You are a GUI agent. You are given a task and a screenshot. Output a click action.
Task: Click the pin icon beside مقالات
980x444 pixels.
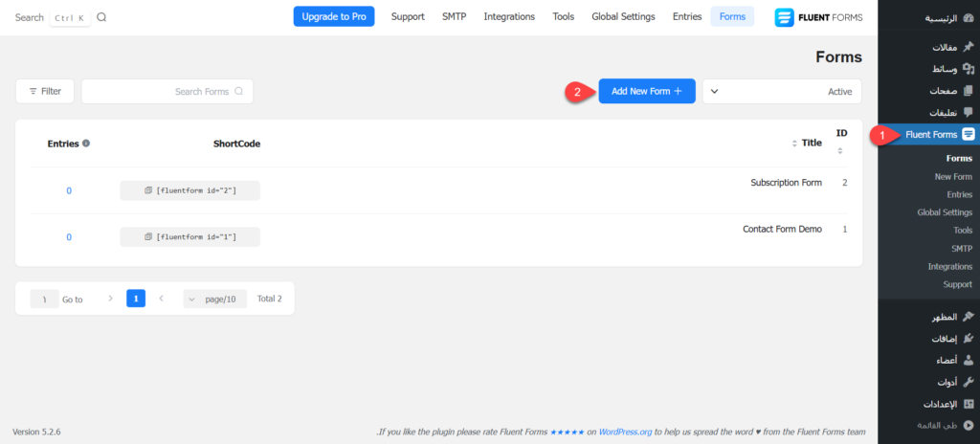[x=969, y=48]
